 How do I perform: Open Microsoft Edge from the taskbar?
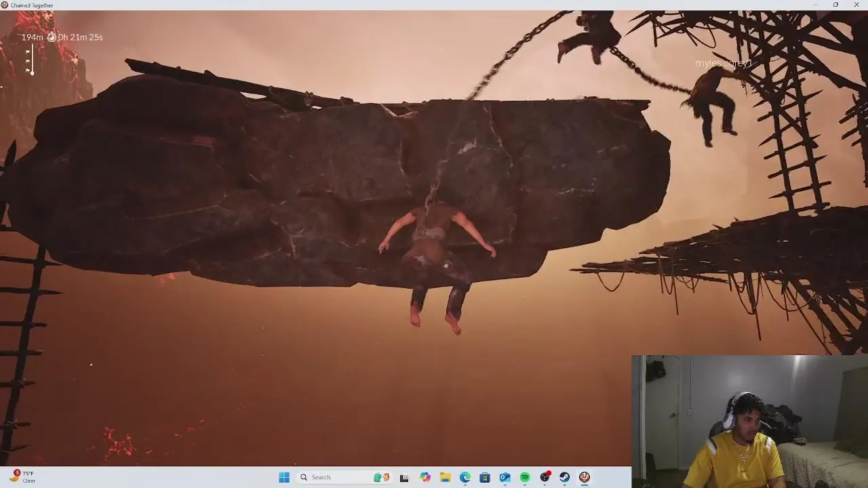(465, 477)
